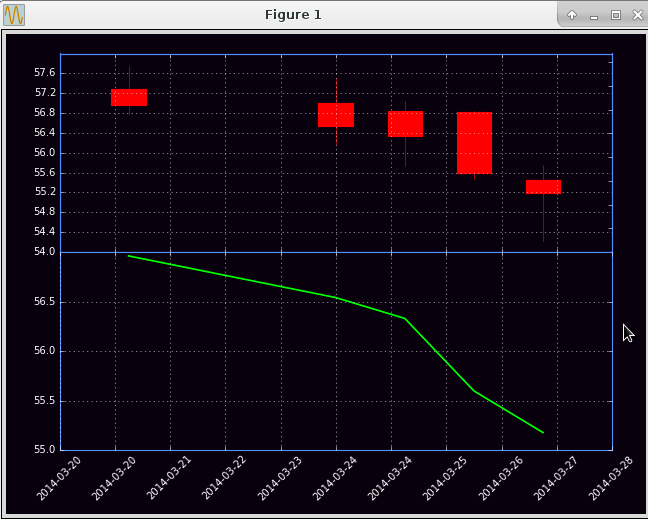Click the 57.2 y-axis label
Viewport: 648px width, 519px height.
click(45, 93)
